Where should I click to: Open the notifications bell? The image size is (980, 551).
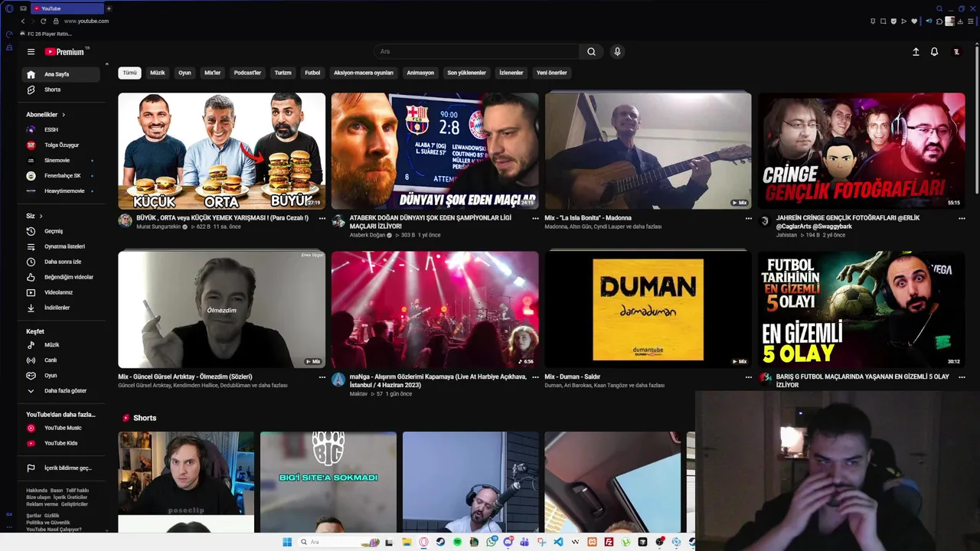(934, 52)
